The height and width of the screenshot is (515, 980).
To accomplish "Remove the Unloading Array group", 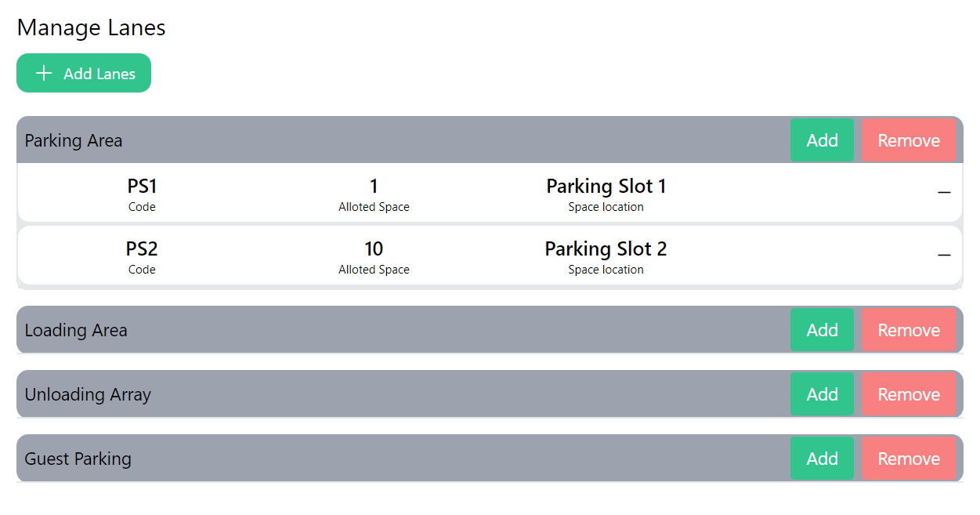I will pyautogui.click(x=908, y=394).
